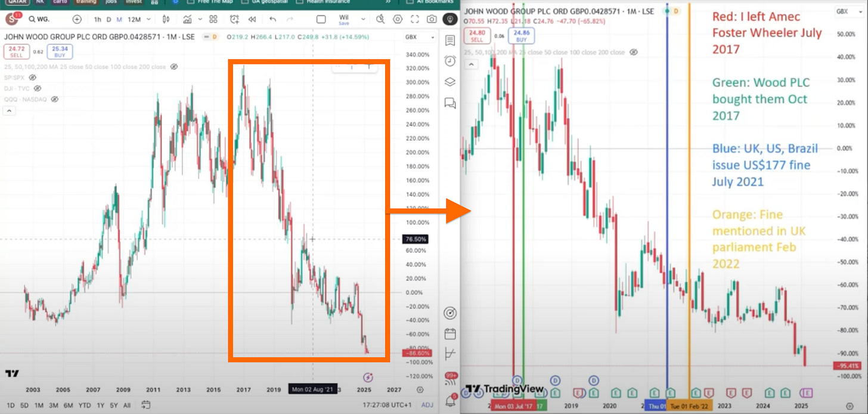Viewport: 868px width, 414px height.
Task: Start bar replay with the rewind icon
Action: [252, 20]
